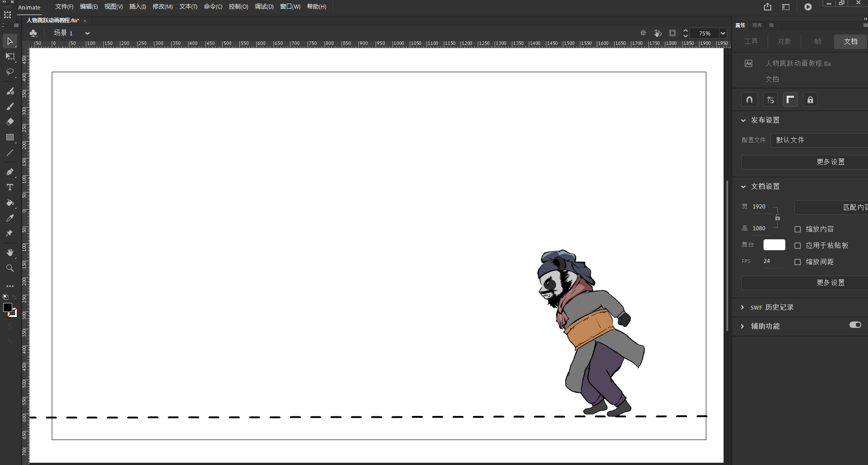This screenshot has width=868, height=465.
Task: Close the 人物跳跃动画教程.fla document tab
Action: [85, 21]
